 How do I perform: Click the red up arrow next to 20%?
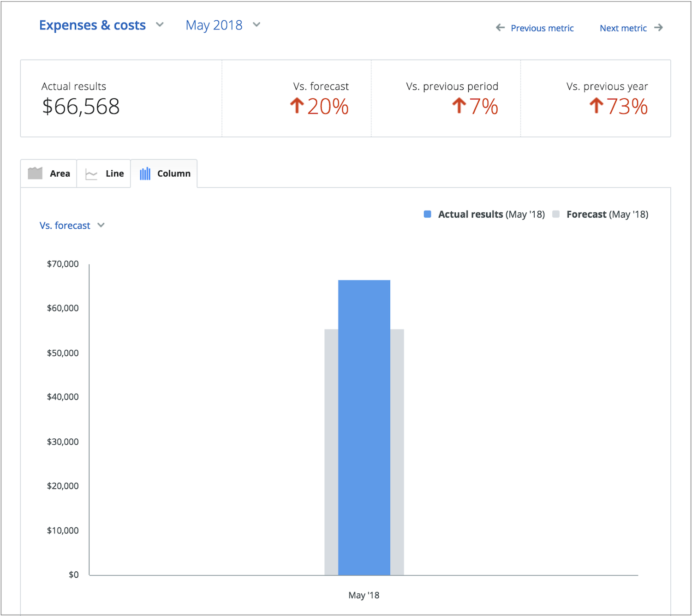[x=298, y=106]
